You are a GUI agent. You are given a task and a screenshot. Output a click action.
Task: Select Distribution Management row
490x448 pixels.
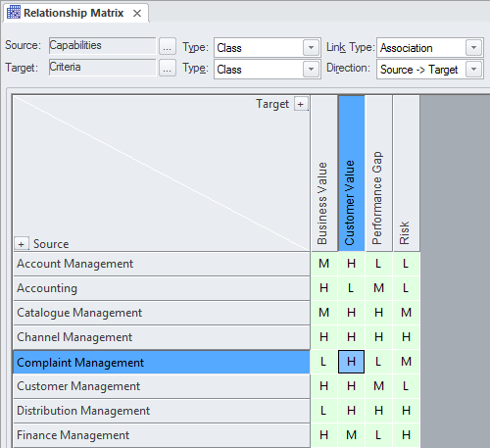click(x=162, y=411)
